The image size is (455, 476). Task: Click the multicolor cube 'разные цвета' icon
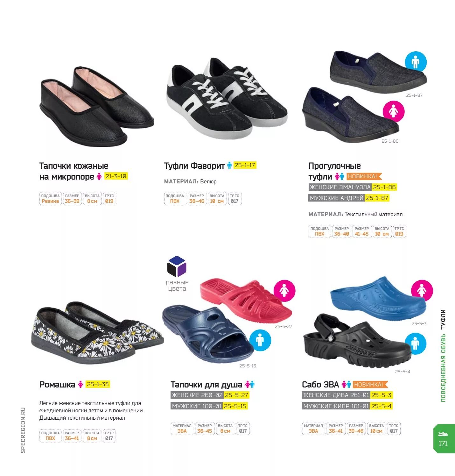click(x=177, y=266)
